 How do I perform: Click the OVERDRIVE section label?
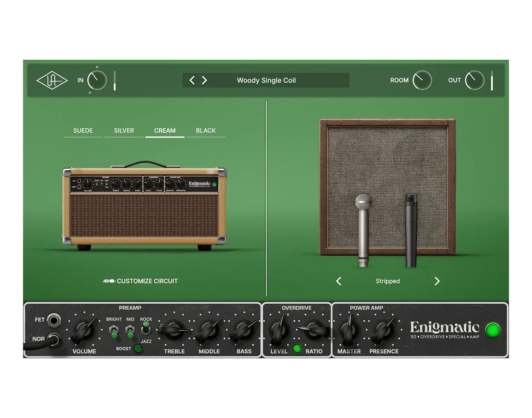[297, 308]
